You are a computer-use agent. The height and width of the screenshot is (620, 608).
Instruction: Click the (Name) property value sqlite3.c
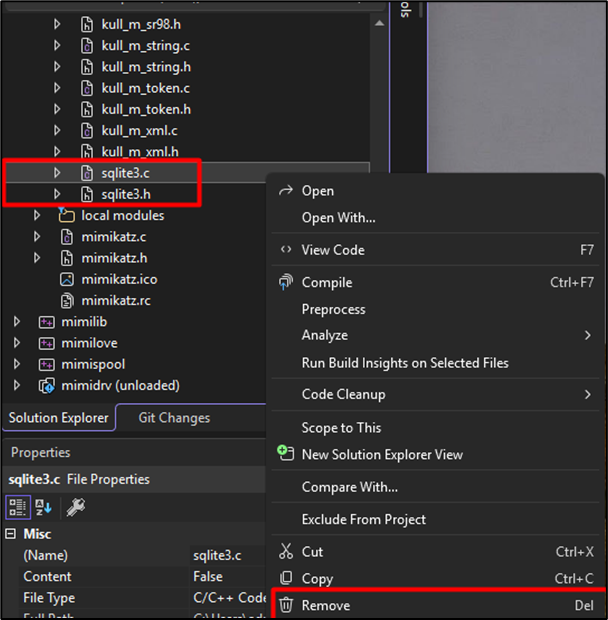(217, 556)
